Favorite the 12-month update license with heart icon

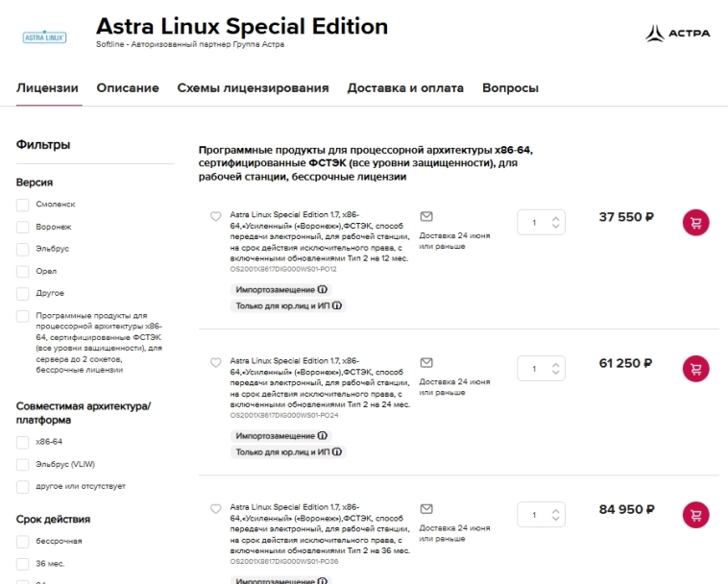(216, 216)
